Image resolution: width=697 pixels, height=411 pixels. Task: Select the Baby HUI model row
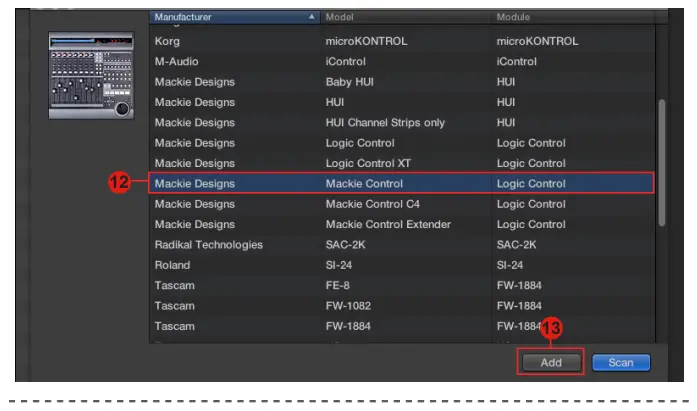(402, 82)
